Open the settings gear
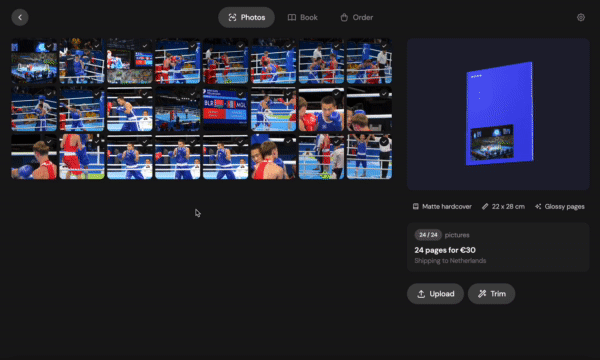Image resolution: width=600 pixels, height=360 pixels. point(580,17)
